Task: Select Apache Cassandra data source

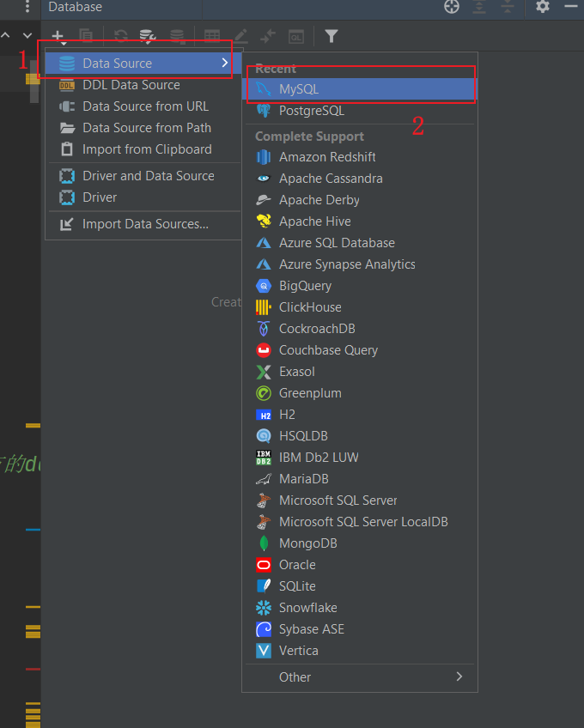Action: pyautogui.click(x=360, y=179)
